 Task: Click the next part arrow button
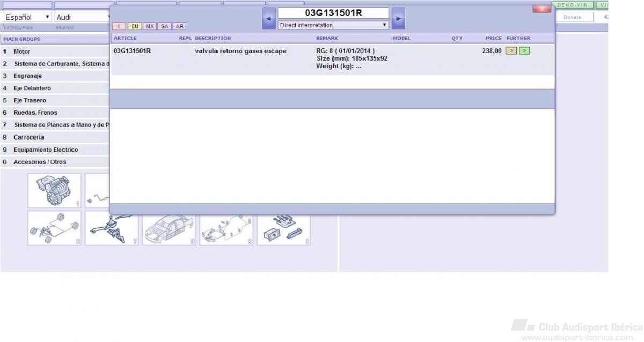398,19
